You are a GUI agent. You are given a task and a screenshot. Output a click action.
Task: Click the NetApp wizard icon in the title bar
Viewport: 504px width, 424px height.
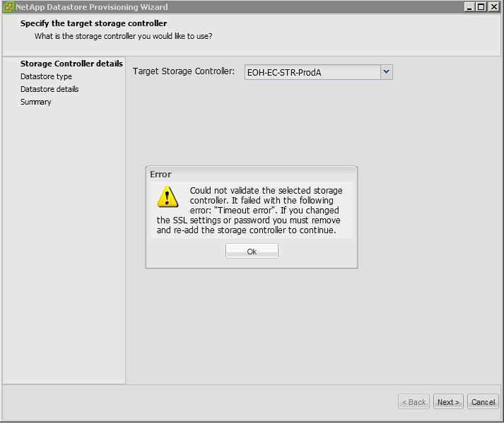coord(8,7)
